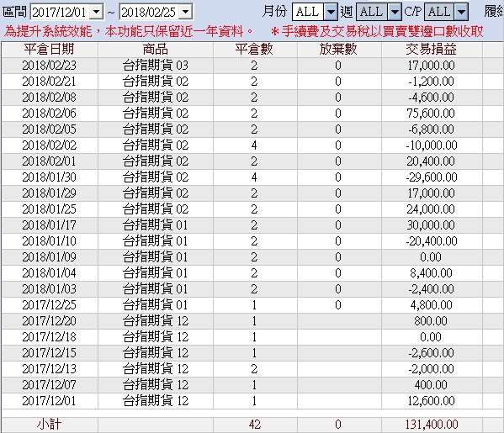This screenshot has height=433, width=504.
Task: Select the 2017/12/25 台指期貨 01 row
Action: [x=252, y=305]
